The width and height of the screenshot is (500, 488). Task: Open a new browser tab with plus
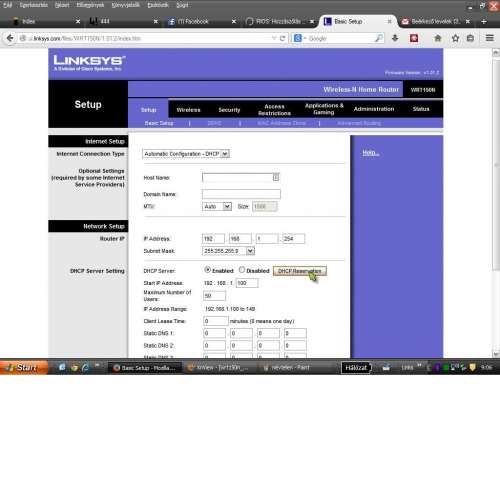coord(484,21)
